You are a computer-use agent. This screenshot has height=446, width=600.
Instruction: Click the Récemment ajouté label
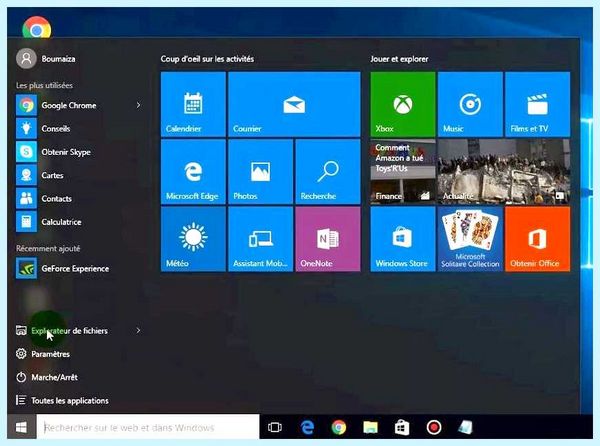pos(48,249)
